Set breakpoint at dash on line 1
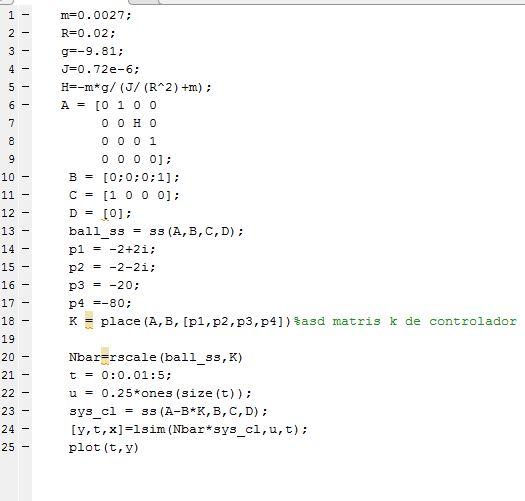525x501 pixels. pyautogui.click(x=25, y=15)
